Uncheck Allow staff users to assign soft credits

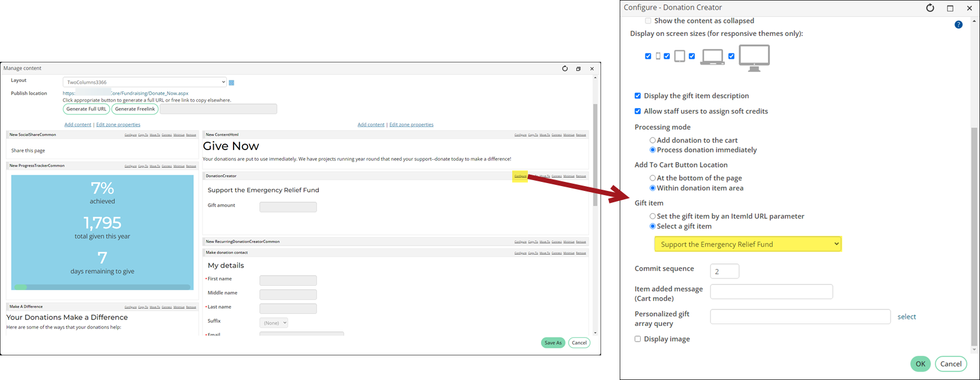point(638,111)
